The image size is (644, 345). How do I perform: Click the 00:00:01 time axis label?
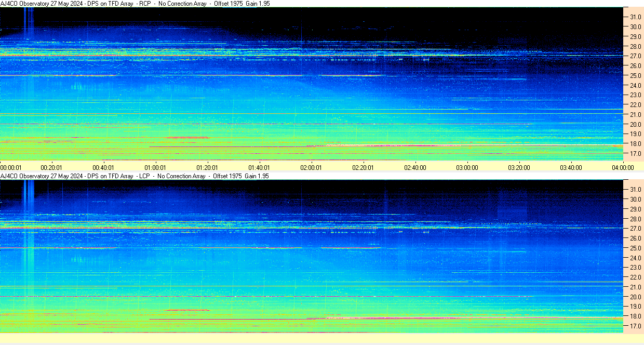(x=11, y=167)
